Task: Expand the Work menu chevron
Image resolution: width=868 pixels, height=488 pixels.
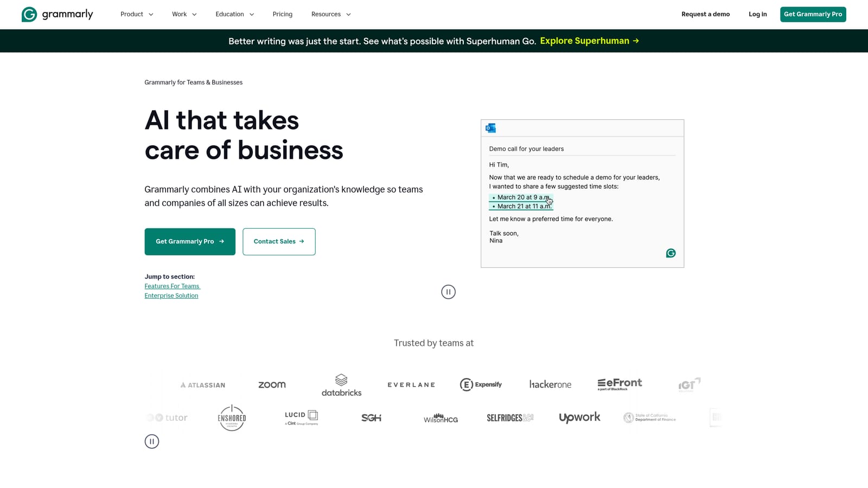Action: click(x=194, y=15)
